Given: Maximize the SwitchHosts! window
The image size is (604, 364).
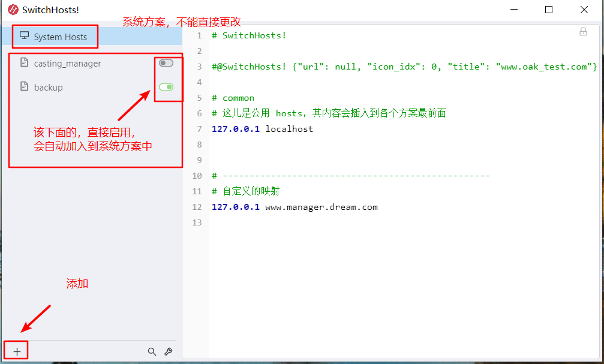Looking at the screenshot, I should pos(549,10).
